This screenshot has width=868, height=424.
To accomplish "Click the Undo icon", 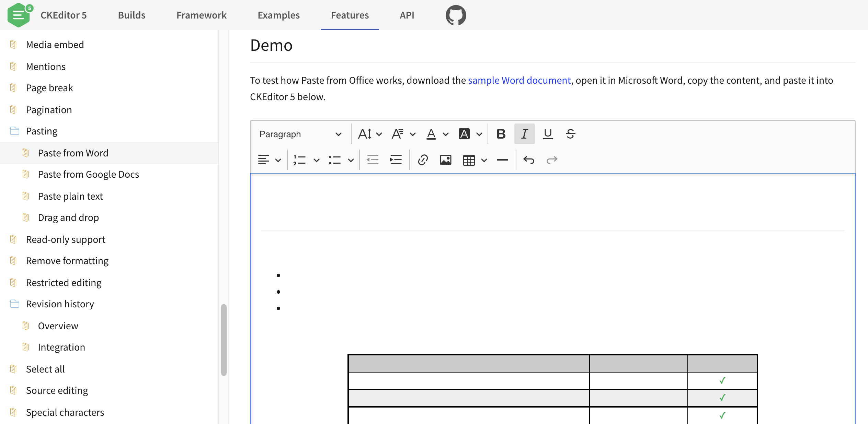I will 529,160.
